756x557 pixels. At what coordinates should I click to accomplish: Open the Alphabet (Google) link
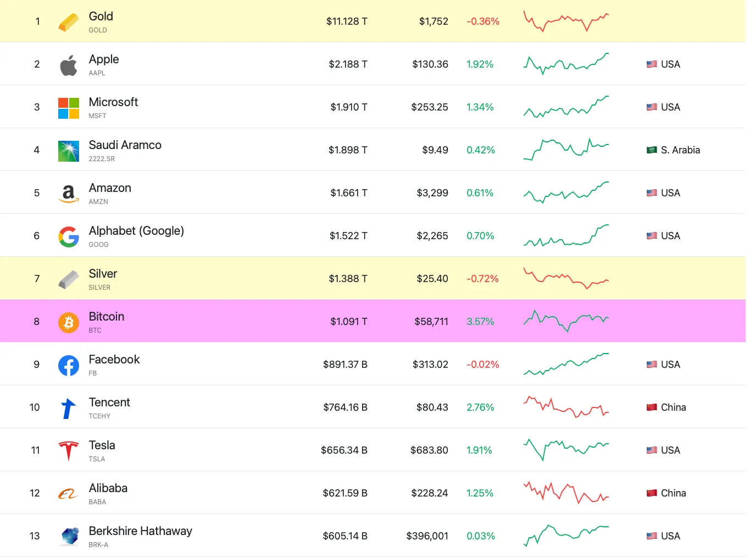(x=136, y=231)
